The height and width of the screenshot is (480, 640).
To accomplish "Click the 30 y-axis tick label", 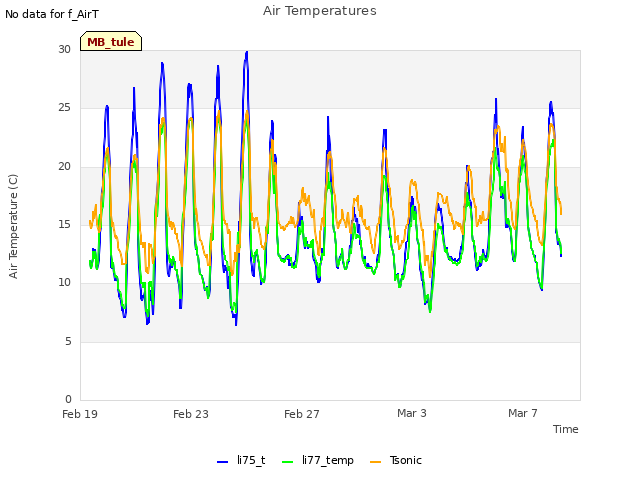I will [x=64, y=49].
